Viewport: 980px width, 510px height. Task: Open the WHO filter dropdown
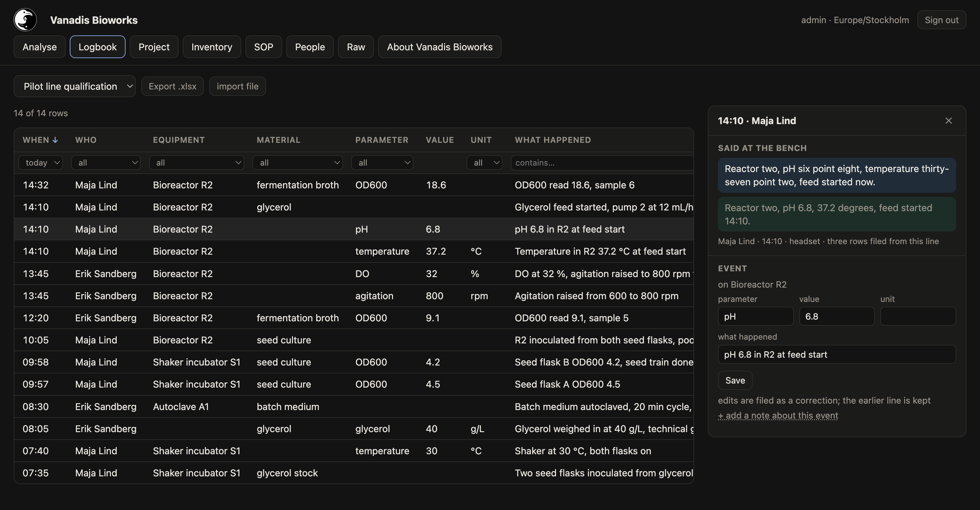[106, 163]
